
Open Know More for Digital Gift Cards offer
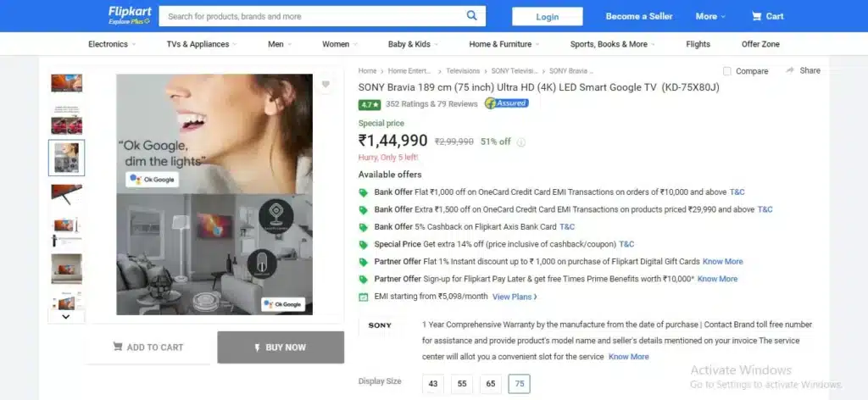722,262
